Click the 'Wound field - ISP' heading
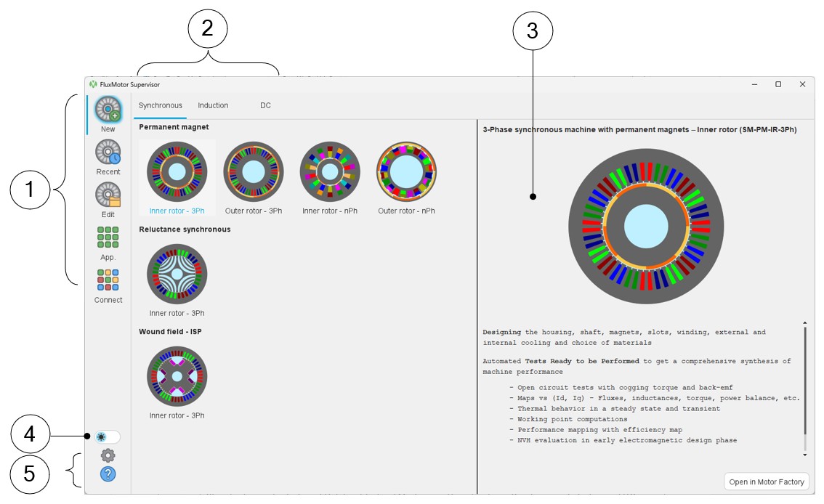Screen dimensions: 824x504 170,332
